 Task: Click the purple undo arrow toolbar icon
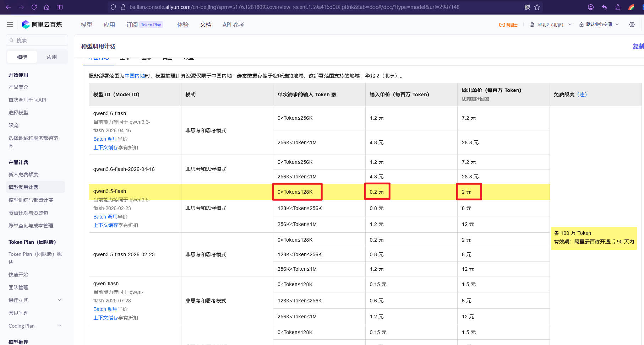click(604, 7)
